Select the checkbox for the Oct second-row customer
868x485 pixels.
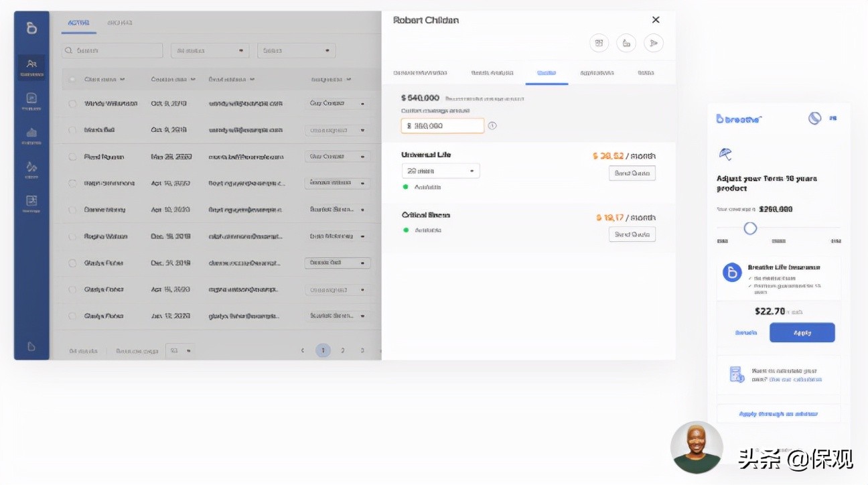pos(72,130)
